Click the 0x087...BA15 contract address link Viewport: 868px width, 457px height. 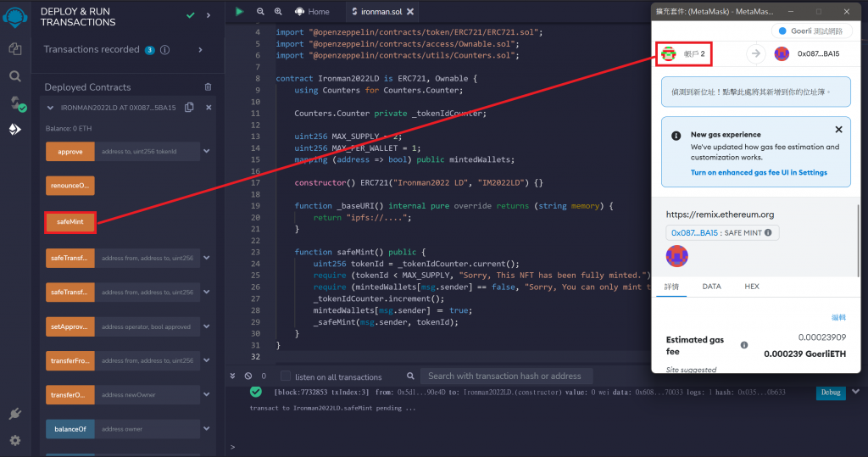[694, 232]
